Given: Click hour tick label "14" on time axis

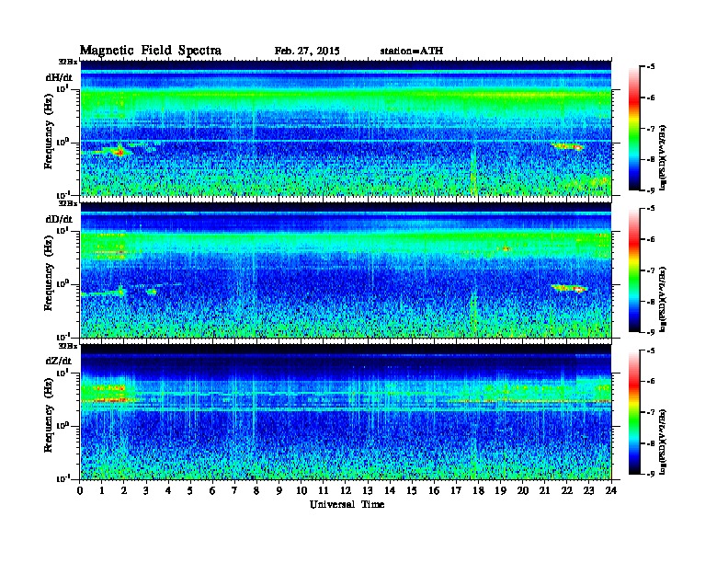Looking at the screenshot, I should tap(390, 490).
